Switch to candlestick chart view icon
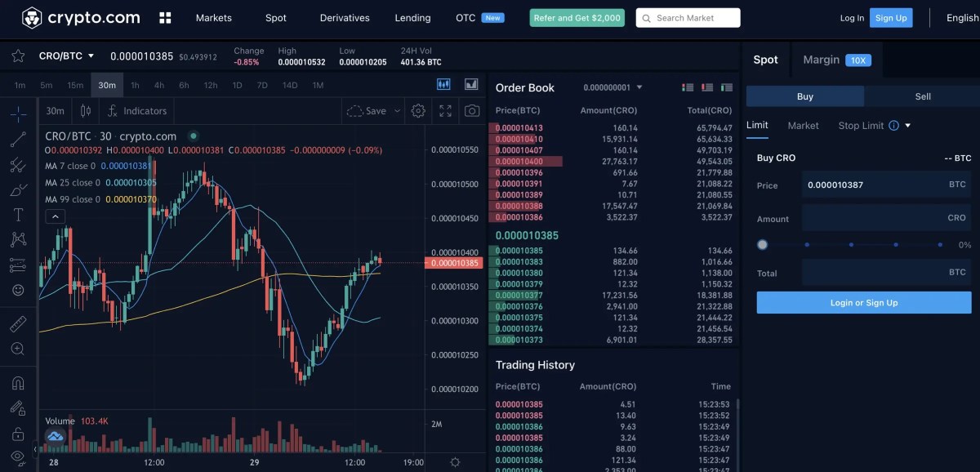The image size is (980, 472). pyautogui.click(x=444, y=84)
